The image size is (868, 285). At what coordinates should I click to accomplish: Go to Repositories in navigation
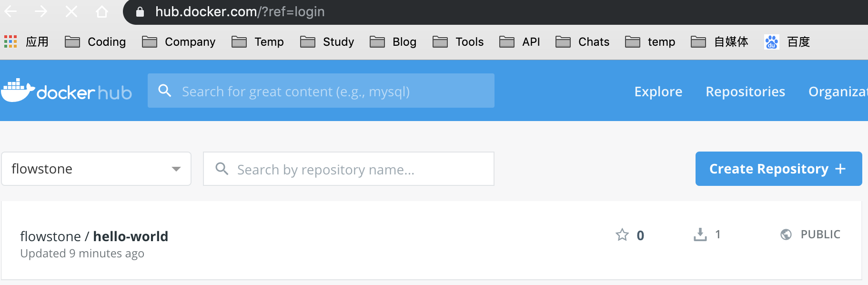pos(746,92)
